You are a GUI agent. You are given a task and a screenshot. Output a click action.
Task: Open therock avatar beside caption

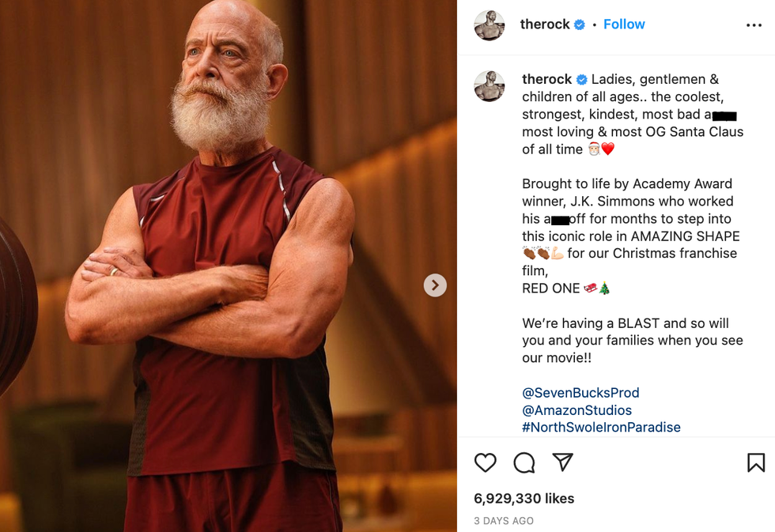point(490,86)
